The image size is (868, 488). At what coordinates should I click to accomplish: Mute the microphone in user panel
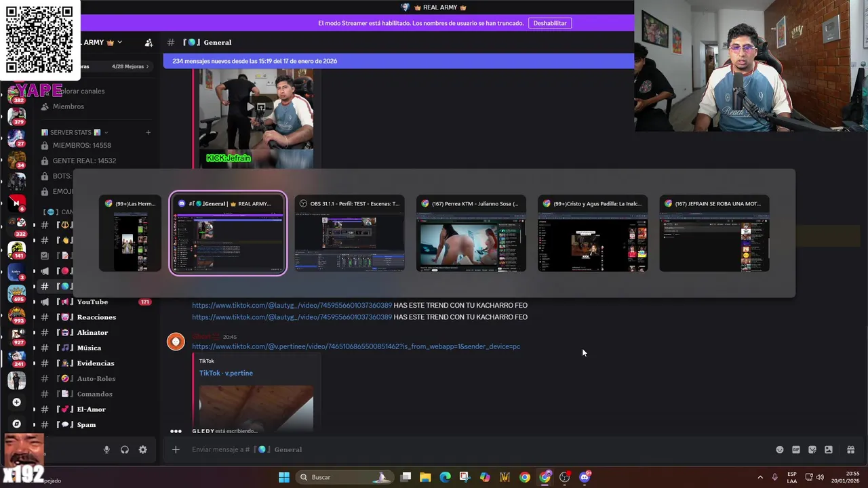(106, 449)
